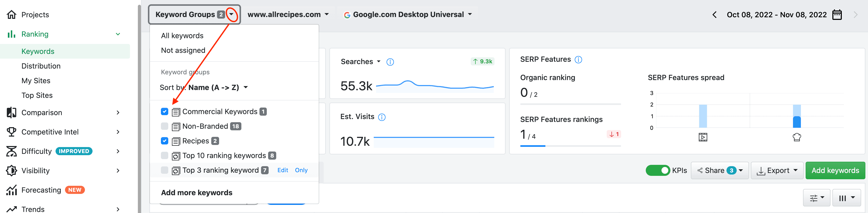Click Only link for Top 3 ranking keyword
The height and width of the screenshot is (213, 868).
[x=301, y=170]
